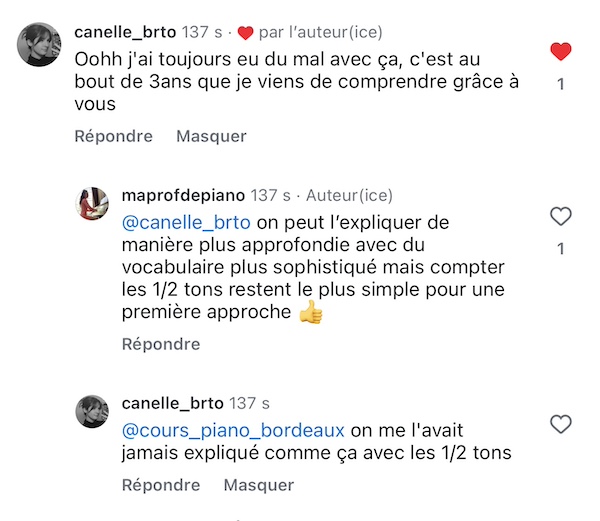
Task: Click the maprofdepiano username
Action: [183, 195]
